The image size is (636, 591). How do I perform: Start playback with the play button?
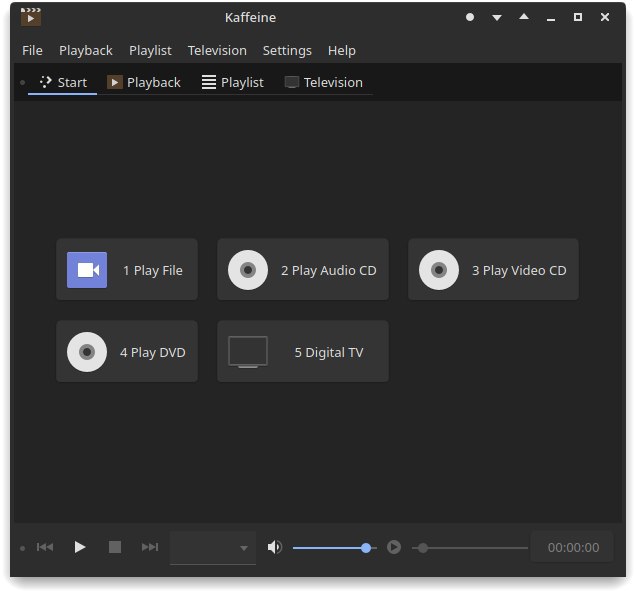(80, 547)
